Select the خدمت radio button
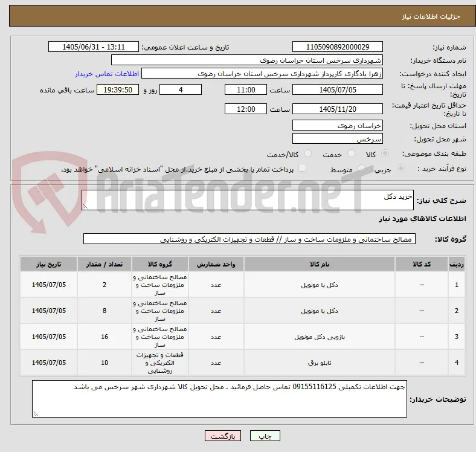Screen dimensions: 476x452 [x=351, y=153]
